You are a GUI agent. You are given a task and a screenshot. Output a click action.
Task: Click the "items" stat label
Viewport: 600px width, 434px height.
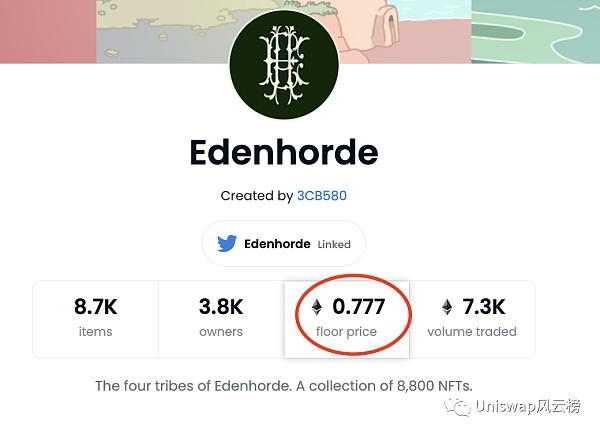click(95, 331)
